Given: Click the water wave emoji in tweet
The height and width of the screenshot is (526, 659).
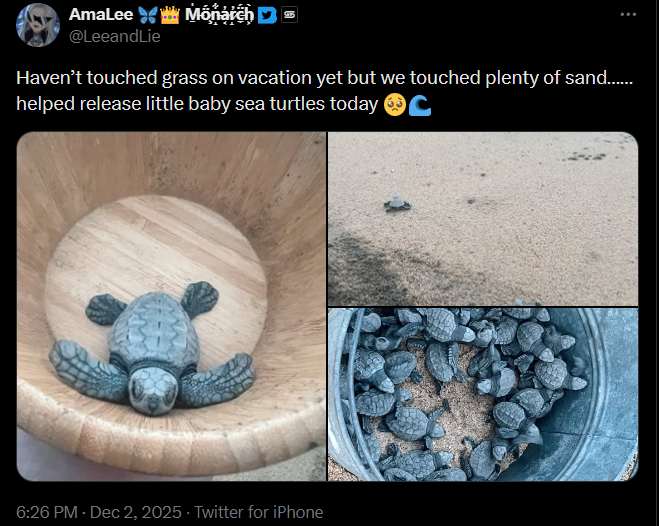Looking at the screenshot, I should coord(420,105).
